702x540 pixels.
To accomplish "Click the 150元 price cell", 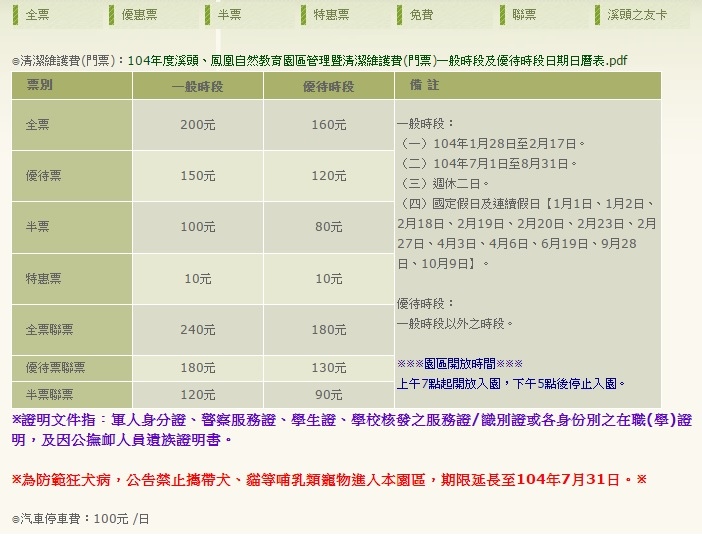I will 197,176.
